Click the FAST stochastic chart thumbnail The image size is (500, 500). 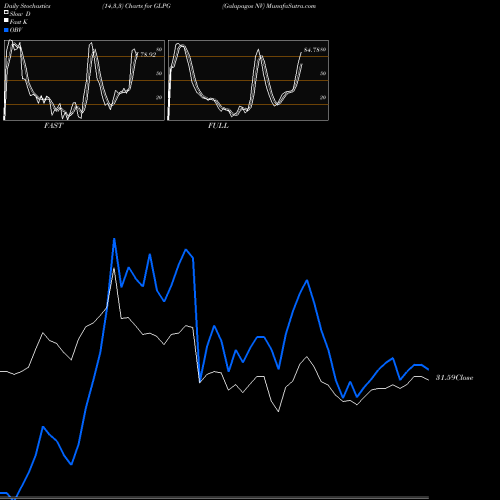tap(84, 80)
